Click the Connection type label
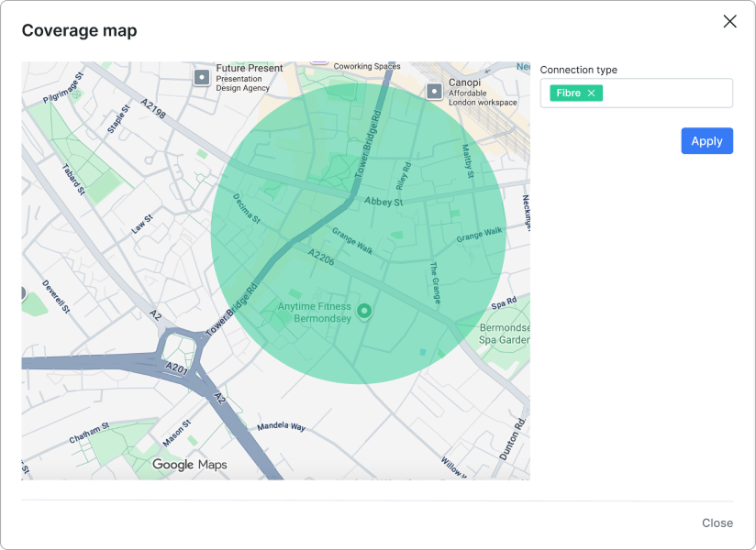 (579, 70)
